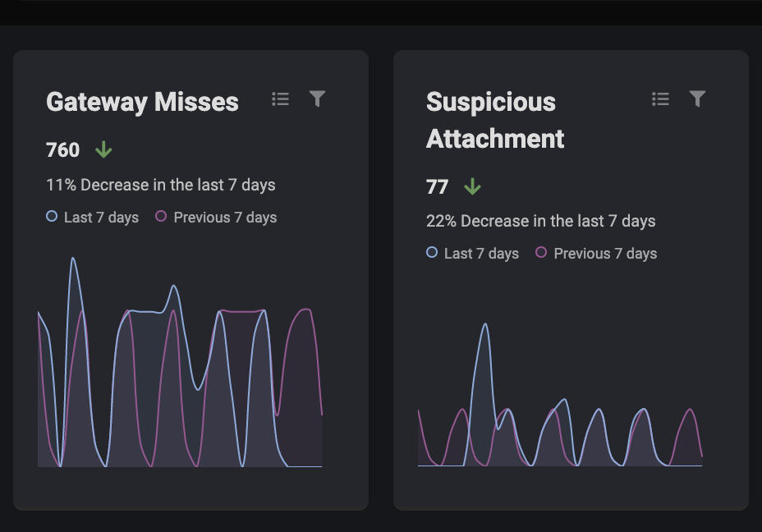Open the Gateway Misses card title
The width and height of the screenshot is (762, 532).
(x=143, y=102)
